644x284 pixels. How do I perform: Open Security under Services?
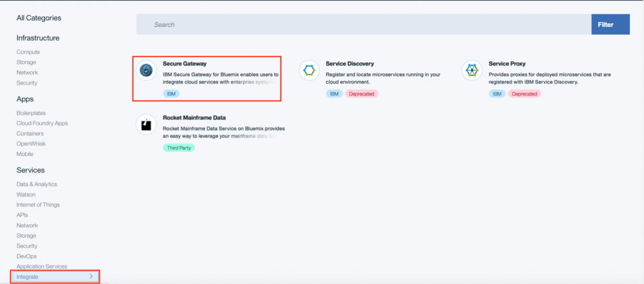pyautogui.click(x=26, y=246)
